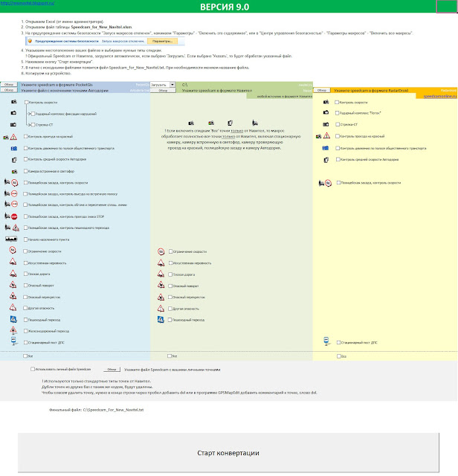
Task: Open the blog URL link at the top left
Action: pos(28,3)
